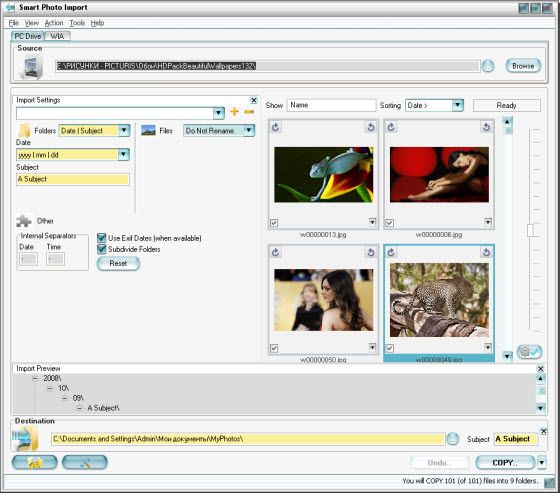This screenshot has width=560, height=493.
Task: Click the source photo drive icon
Action: click(31, 66)
